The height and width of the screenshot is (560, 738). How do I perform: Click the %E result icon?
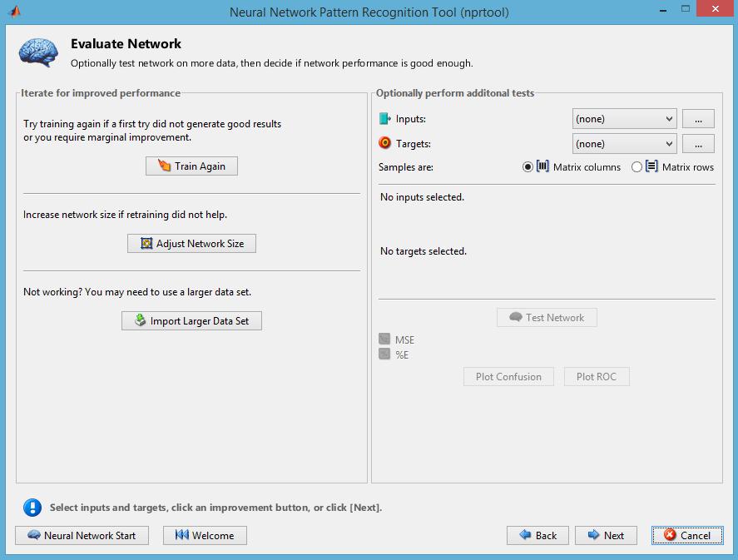tap(384, 354)
